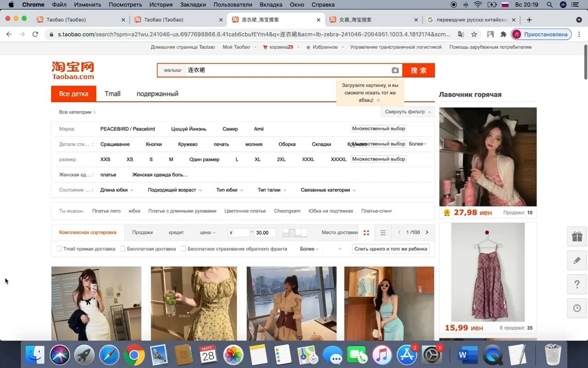Screen dimensions: 588x368
Task: Open Microsoft Word from the dock
Action: coord(468,355)
